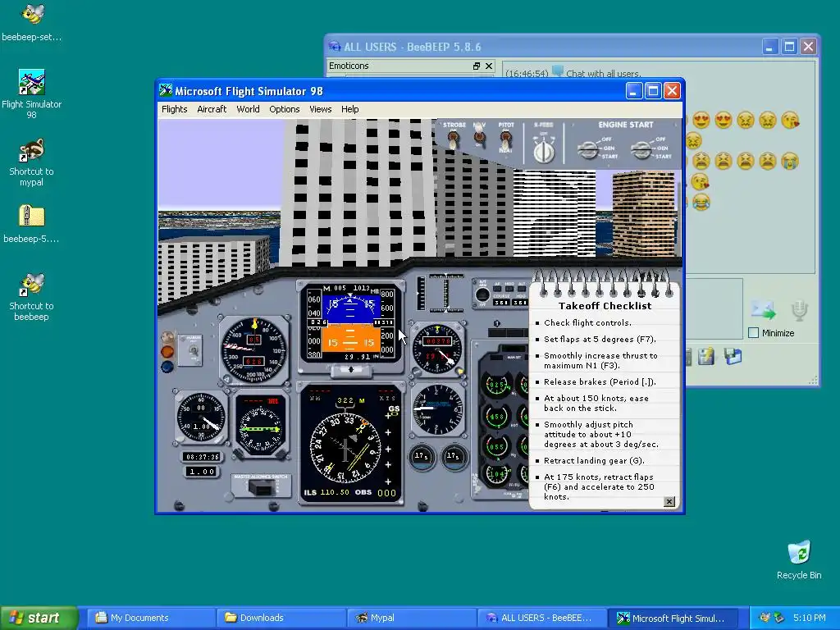Click 'Retract landing gear (G).' checklist item

tap(594, 461)
